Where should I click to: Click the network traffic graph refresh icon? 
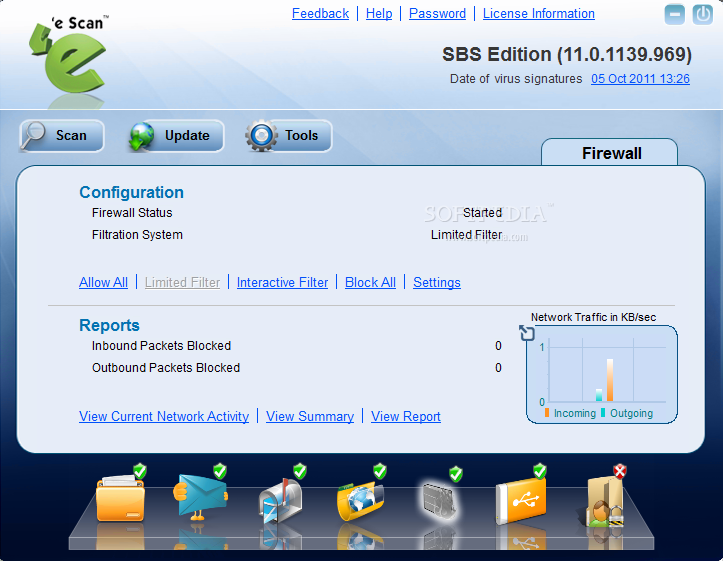527,333
